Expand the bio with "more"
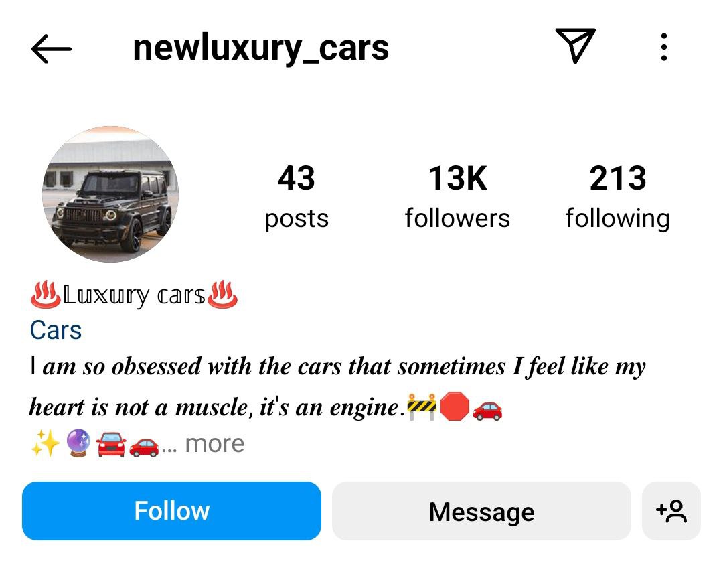Image resolution: width=723 pixels, height=588 pixels. (x=214, y=443)
